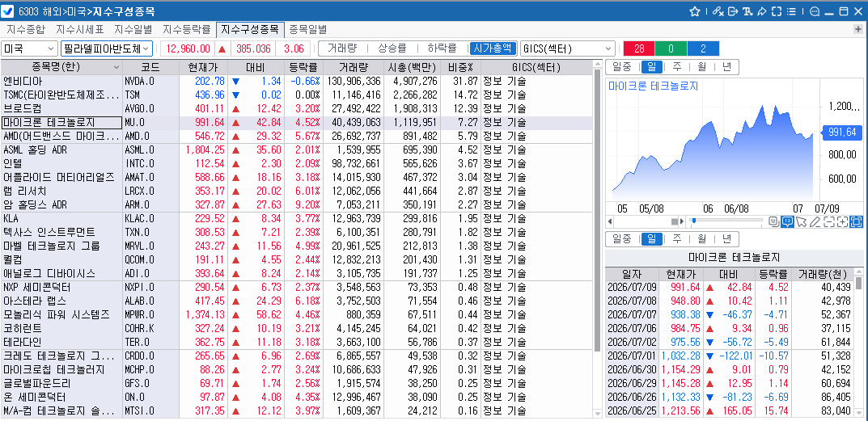Click the chart zoom slider handle

point(693,222)
